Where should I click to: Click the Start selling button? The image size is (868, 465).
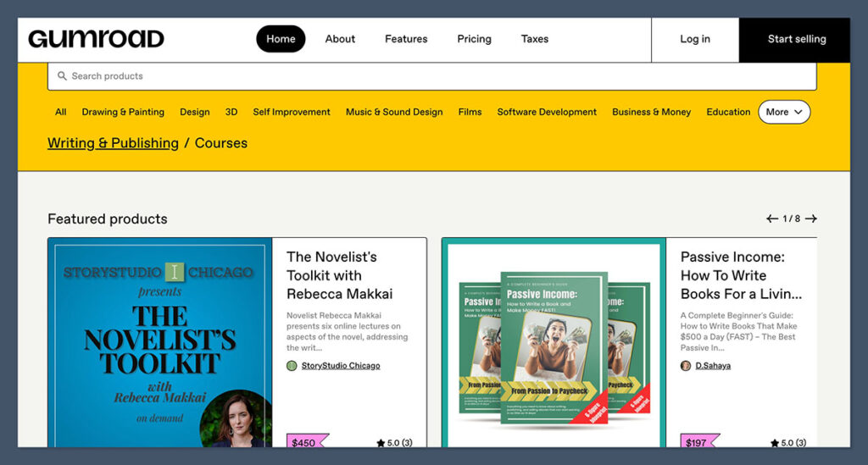[796, 39]
